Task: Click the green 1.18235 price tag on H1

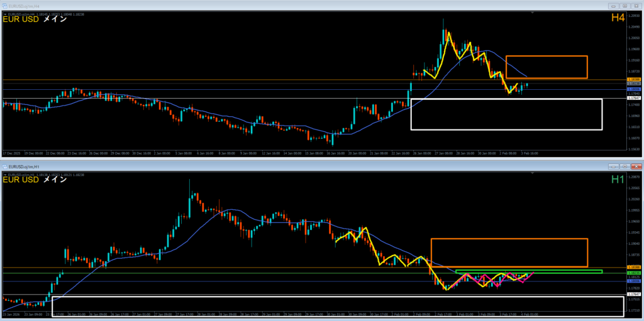Action: coord(633,273)
